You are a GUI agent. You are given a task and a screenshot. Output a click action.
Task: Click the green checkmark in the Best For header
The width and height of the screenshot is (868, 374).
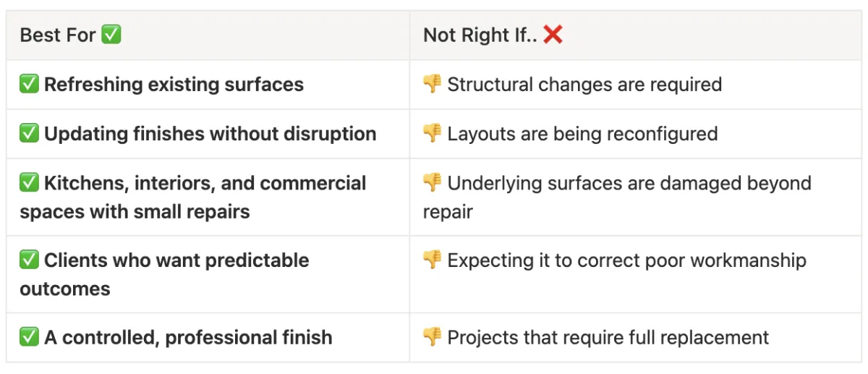click(111, 35)
